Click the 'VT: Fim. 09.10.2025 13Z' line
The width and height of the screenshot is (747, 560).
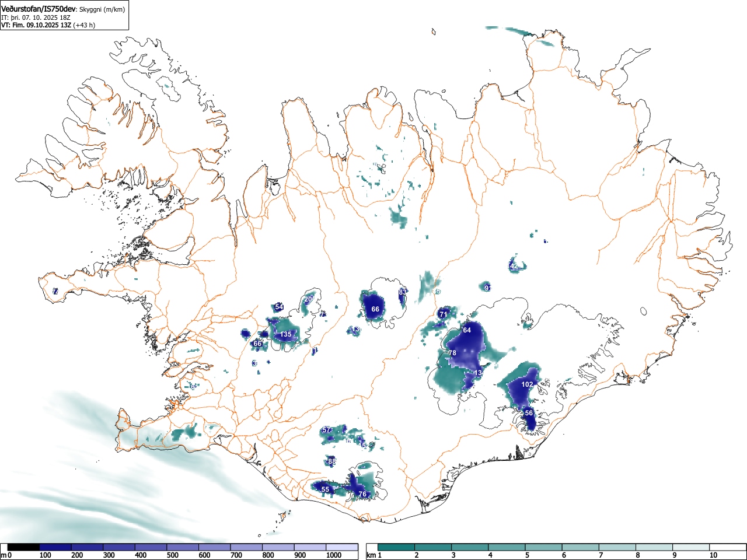click(x=36, y=25)
